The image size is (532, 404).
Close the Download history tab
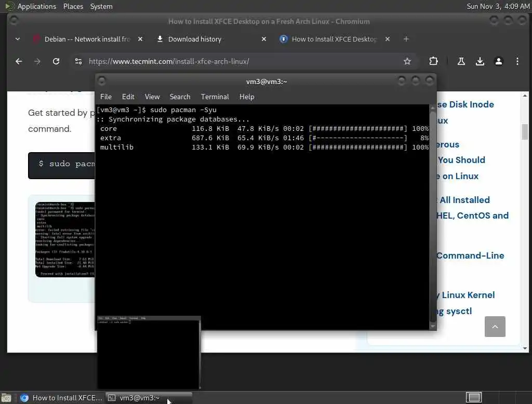(263, 39)
